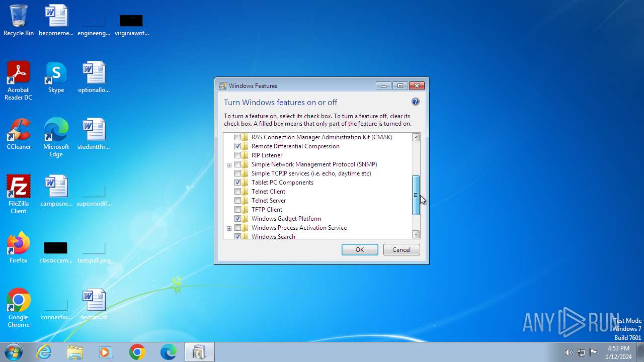644x362 pixels.
Task: Open Google Chrome desktop shortcut
Action: coord(19,308)
